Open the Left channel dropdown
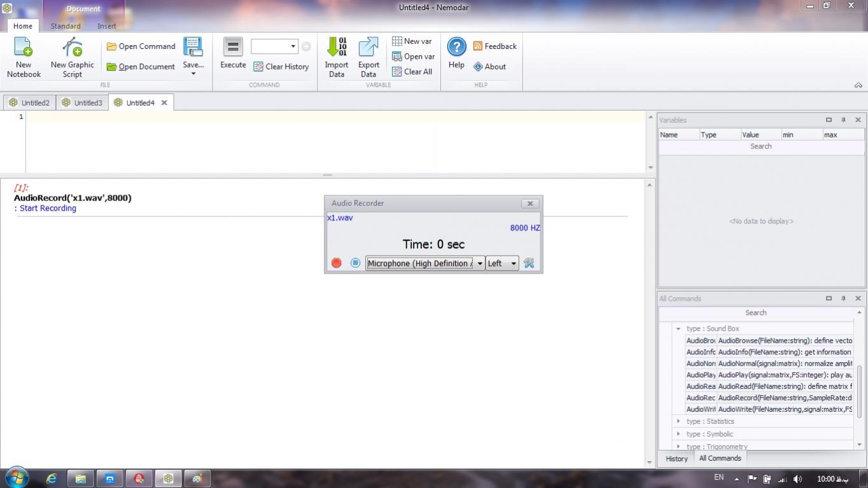The image size is (868, 488). coord(513,263)
